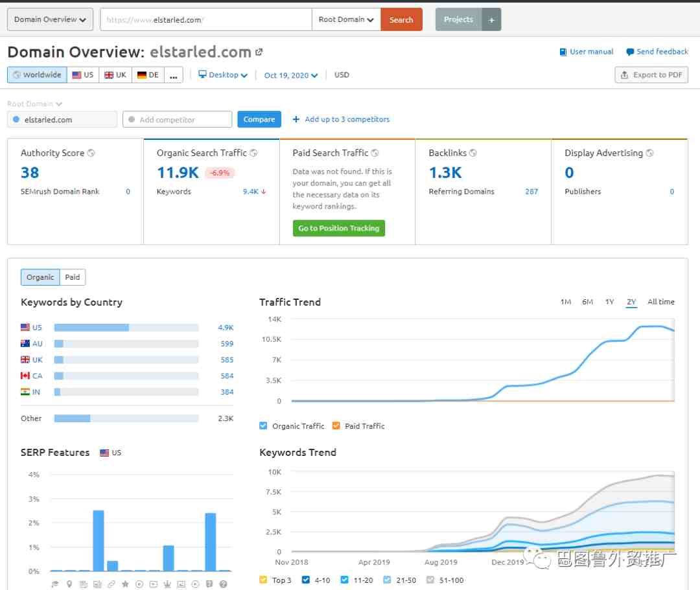Image resolution: width=700 pixels, height=590 pixels.
Task: Open the Oct 19, 2020 date dropdown
Action: point(290,75)
